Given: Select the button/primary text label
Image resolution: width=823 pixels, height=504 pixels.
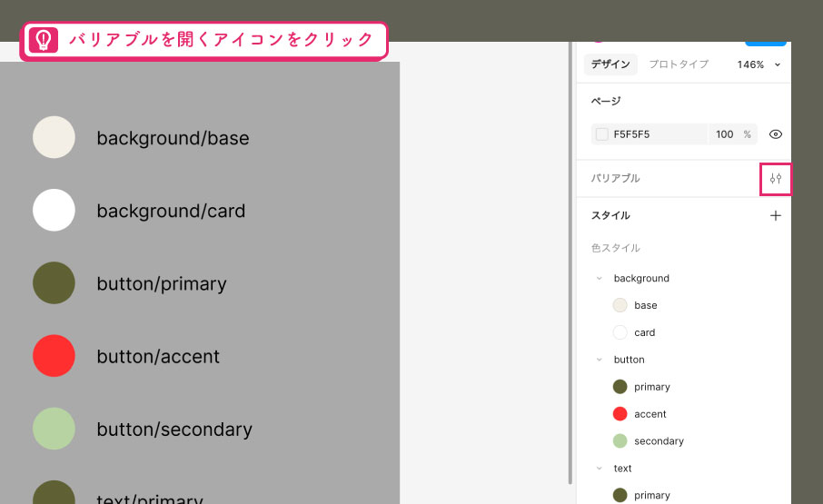Looking at the screenshot, I should (162, 284).
